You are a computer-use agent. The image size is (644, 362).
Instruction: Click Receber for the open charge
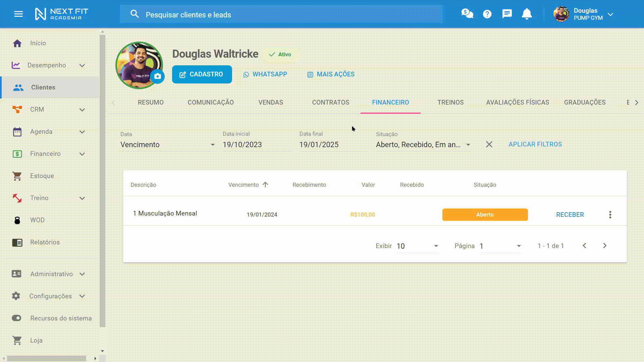(x=570, y=215)
